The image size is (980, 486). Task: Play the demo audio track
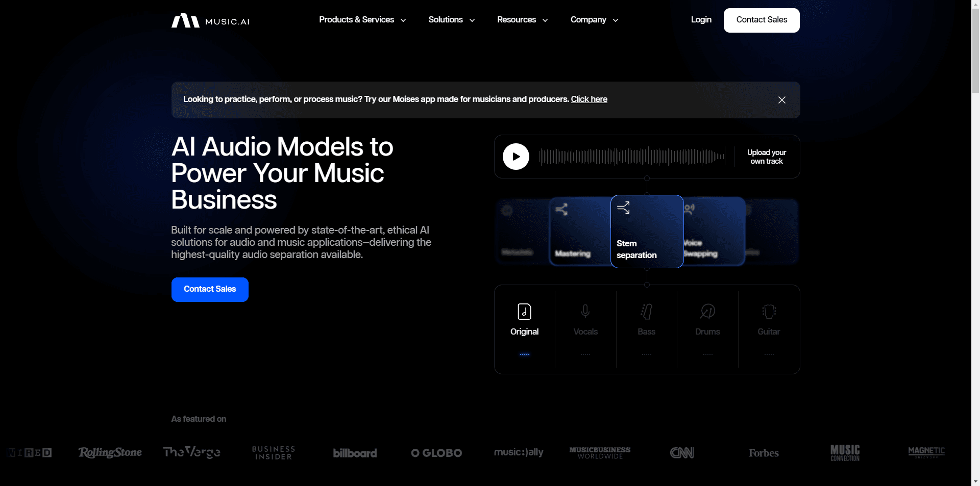point(516,157)
